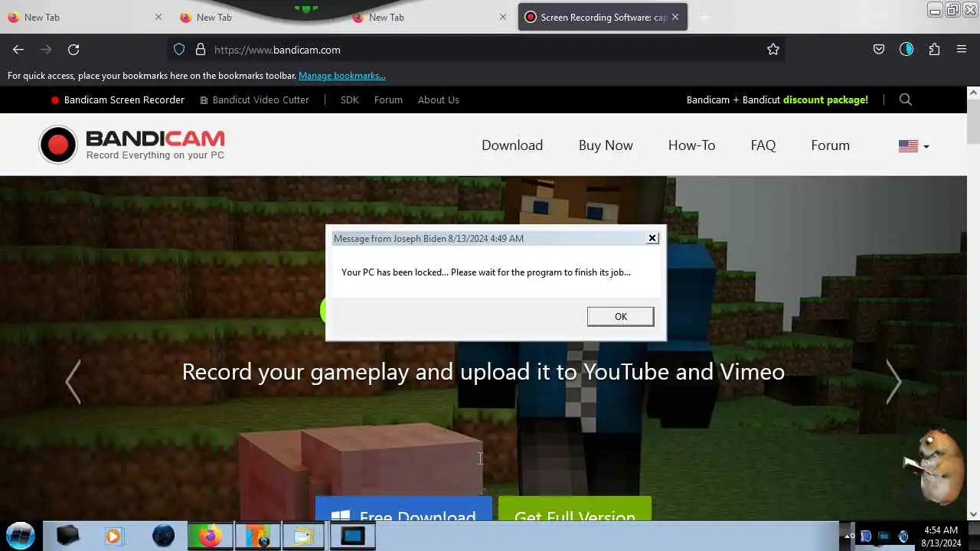Open the top bar Forum link
The width and height of the screenshot is (980, 551).
[x=388, y=99]
